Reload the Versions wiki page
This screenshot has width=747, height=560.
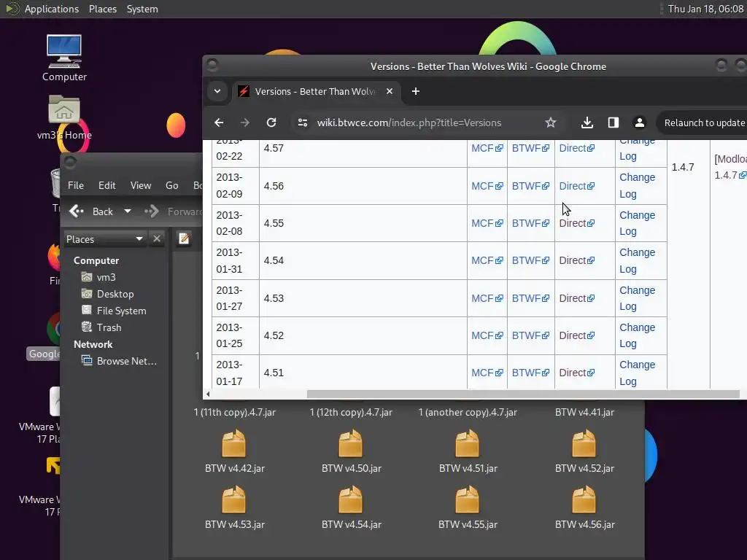pos(271,122)
